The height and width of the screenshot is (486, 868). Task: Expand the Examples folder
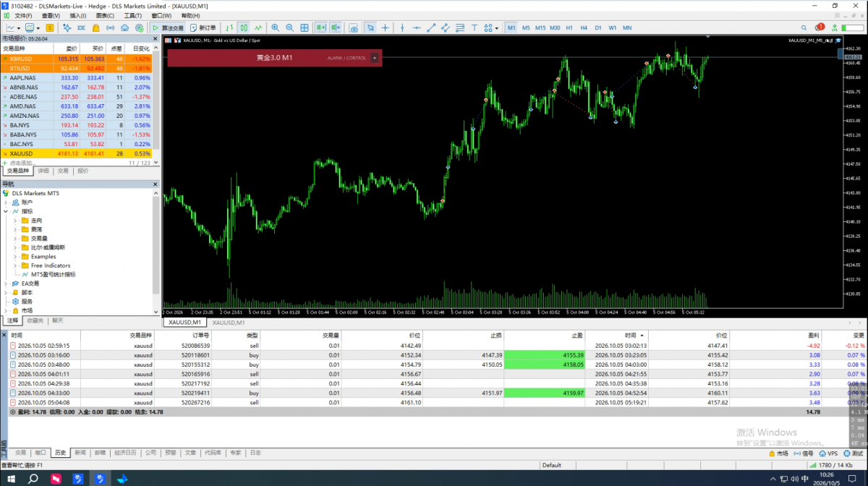pyautogui.click(x=15, y=257)
